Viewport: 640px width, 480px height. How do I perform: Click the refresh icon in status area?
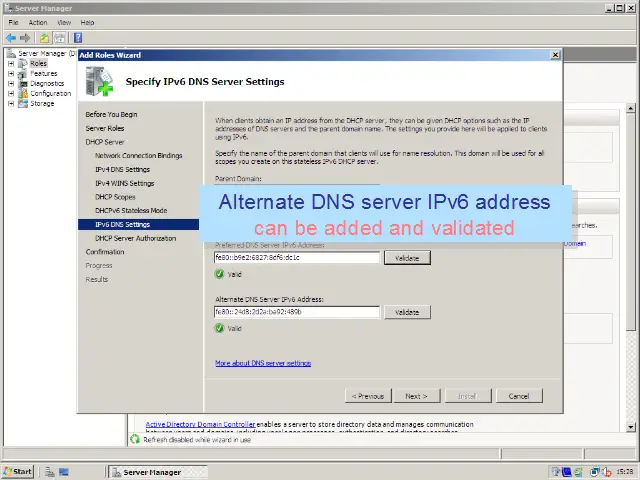[x=135, y=439]
